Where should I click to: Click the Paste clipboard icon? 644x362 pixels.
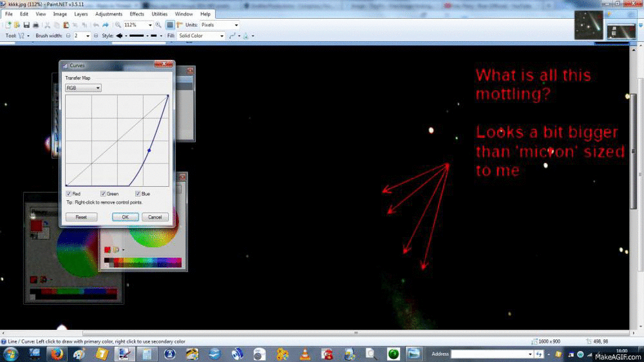pyautogui.click(x=67, y=25)
